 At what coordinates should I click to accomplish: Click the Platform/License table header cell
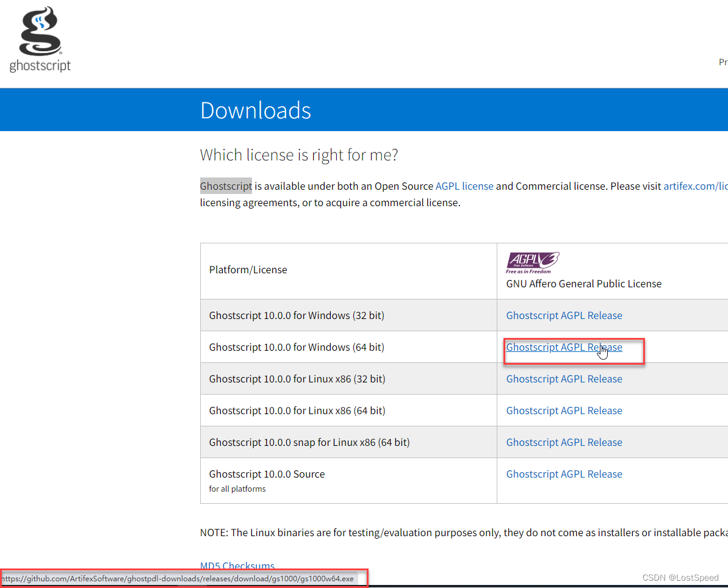pyautogui.click(x=248, y=270)
